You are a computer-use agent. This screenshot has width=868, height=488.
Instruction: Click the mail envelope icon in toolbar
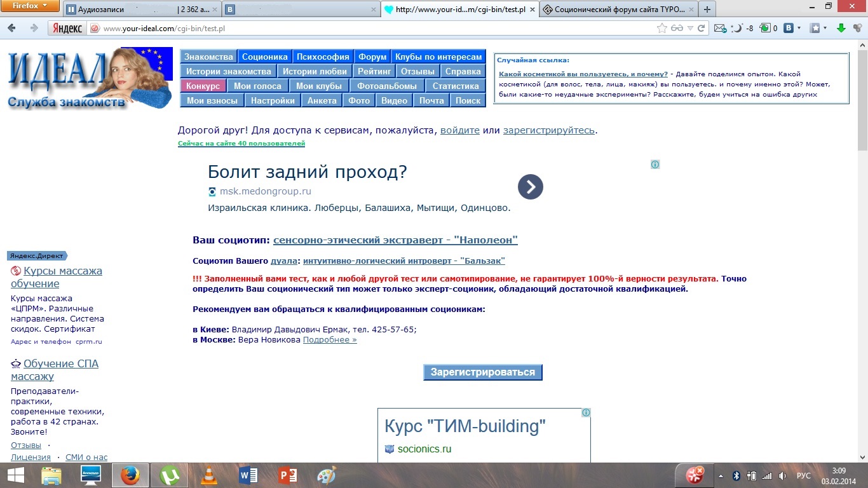(719, 28)
